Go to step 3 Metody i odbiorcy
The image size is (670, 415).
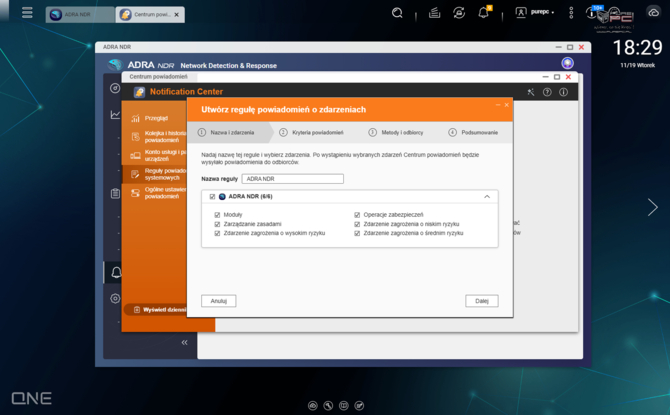[x=396, y=132]
